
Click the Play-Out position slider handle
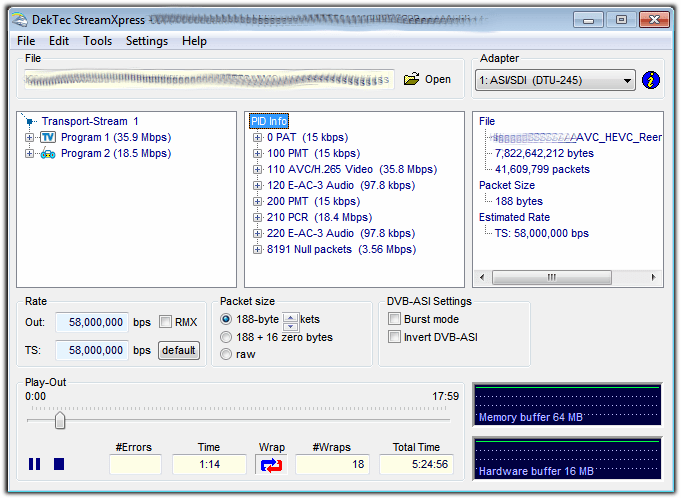(x=60, y=420)
